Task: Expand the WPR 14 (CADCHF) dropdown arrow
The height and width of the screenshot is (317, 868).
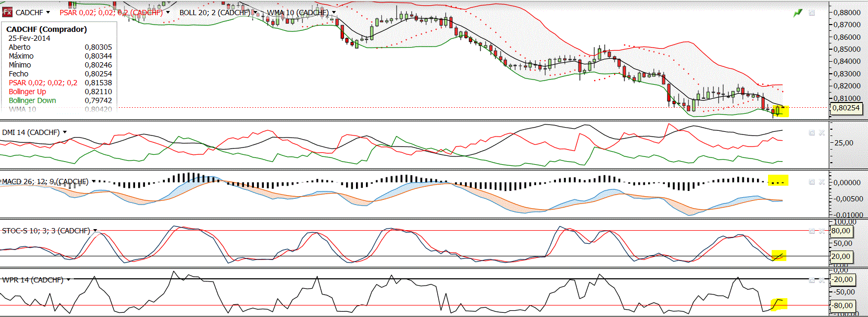Action: pos(69,280)
